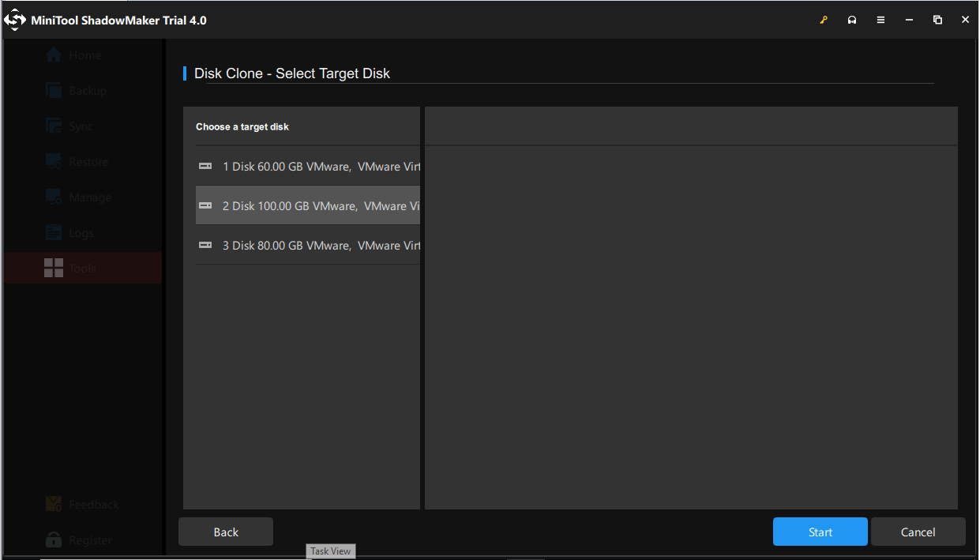Click the blue Start button
This screenshot has width=980, height=560.
(820, 532)
